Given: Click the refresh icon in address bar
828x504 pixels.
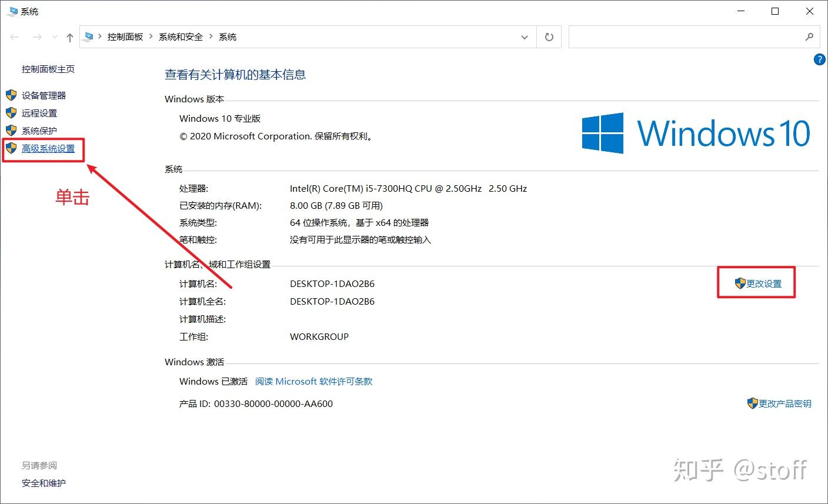Looking at the screenshot, I should tap(548, 36).
